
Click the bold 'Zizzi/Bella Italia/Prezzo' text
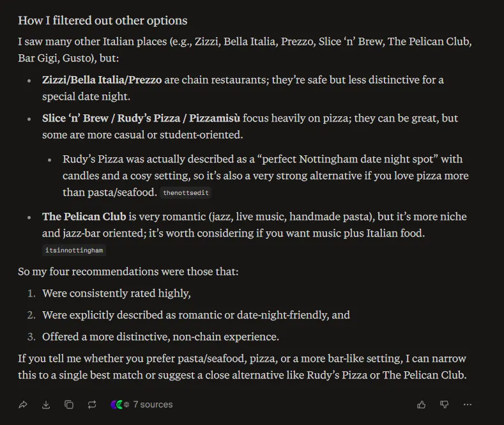click(102, 80)
